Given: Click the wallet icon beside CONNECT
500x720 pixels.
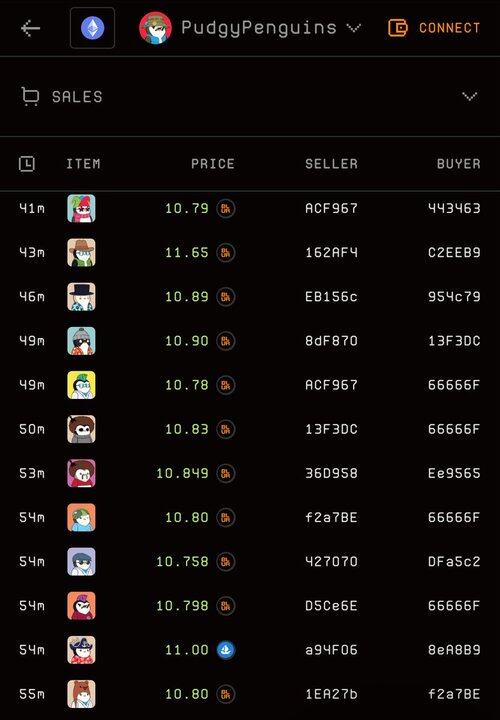Looking at the screenshot, I should 398,28.
